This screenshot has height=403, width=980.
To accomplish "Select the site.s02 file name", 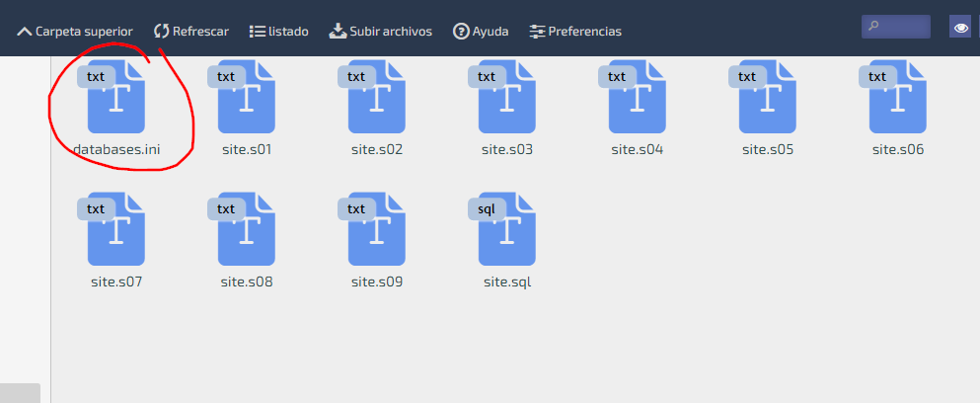I will click(377, 150).
